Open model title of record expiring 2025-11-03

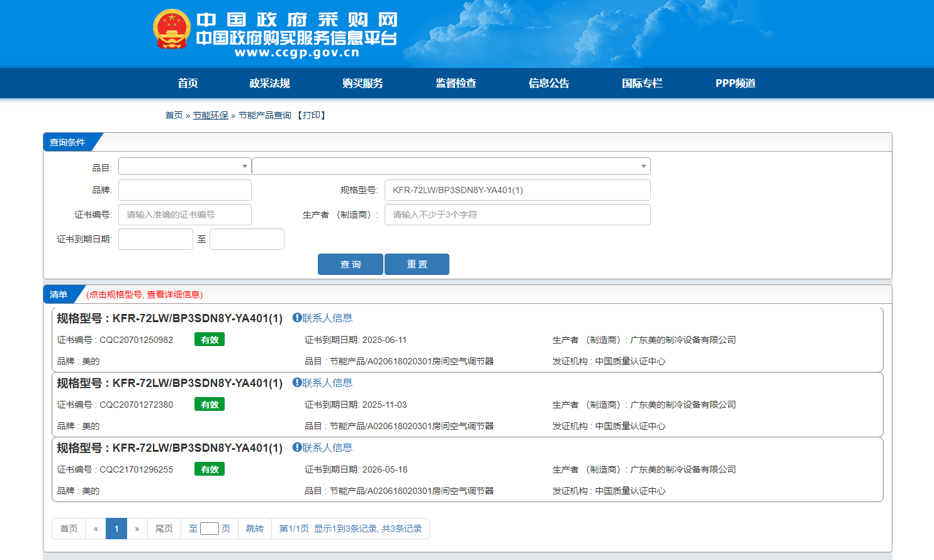tap(169, 383)
